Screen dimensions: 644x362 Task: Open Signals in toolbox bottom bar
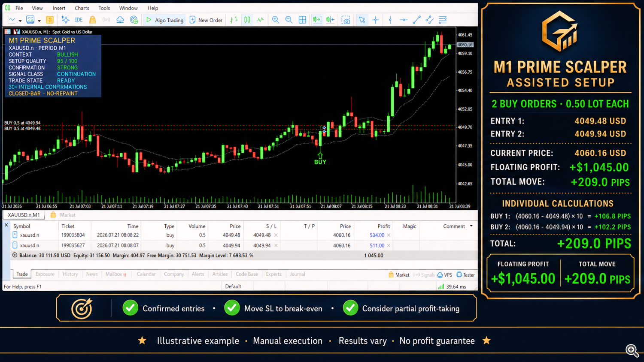(x=424, y=275)
